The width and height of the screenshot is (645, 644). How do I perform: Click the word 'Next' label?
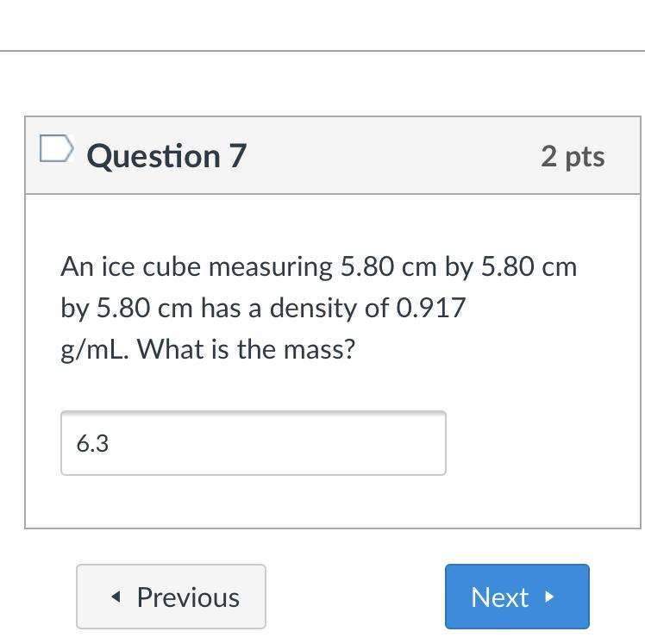point(499,597)
